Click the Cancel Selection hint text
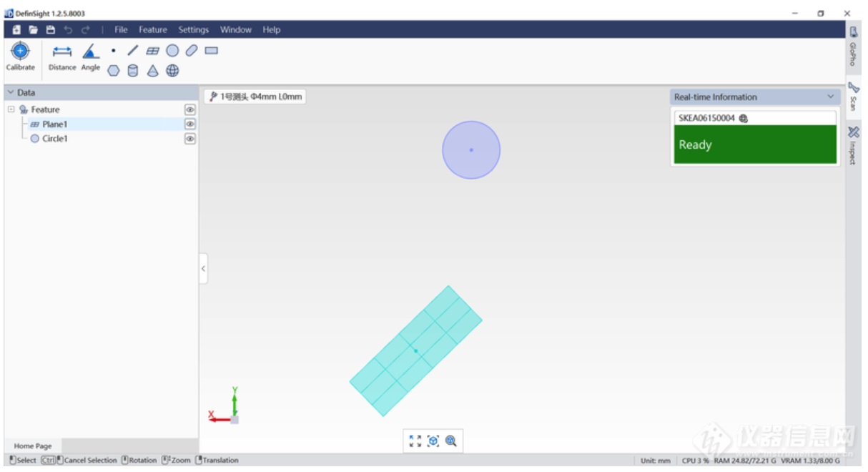This screenshot has width=868, height=472. click(90, 461)
